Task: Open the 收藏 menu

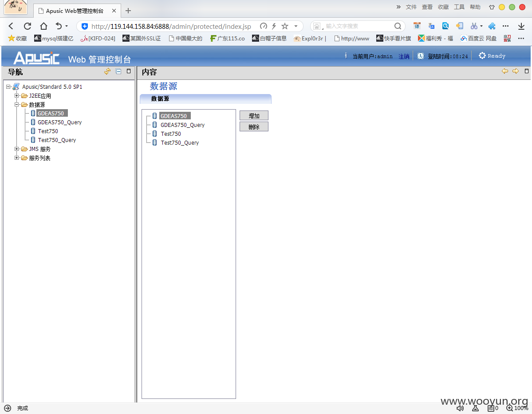Action: tap(443, 7)
